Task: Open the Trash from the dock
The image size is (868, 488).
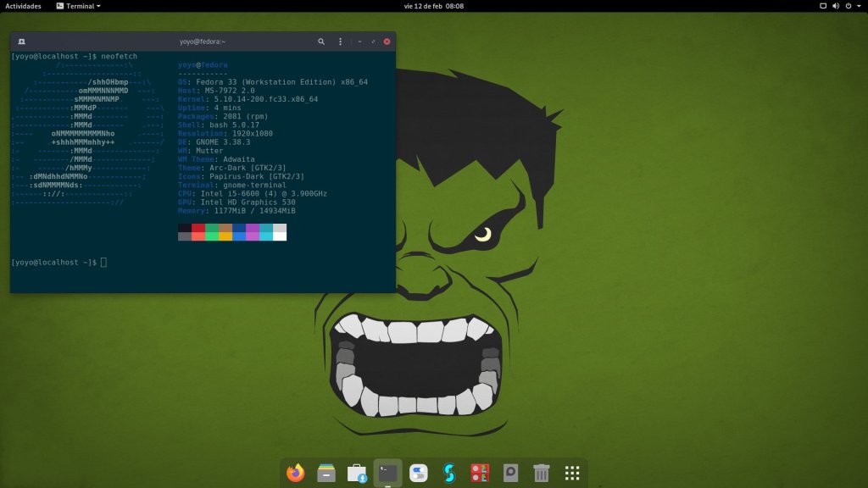Action: (542, 473)
